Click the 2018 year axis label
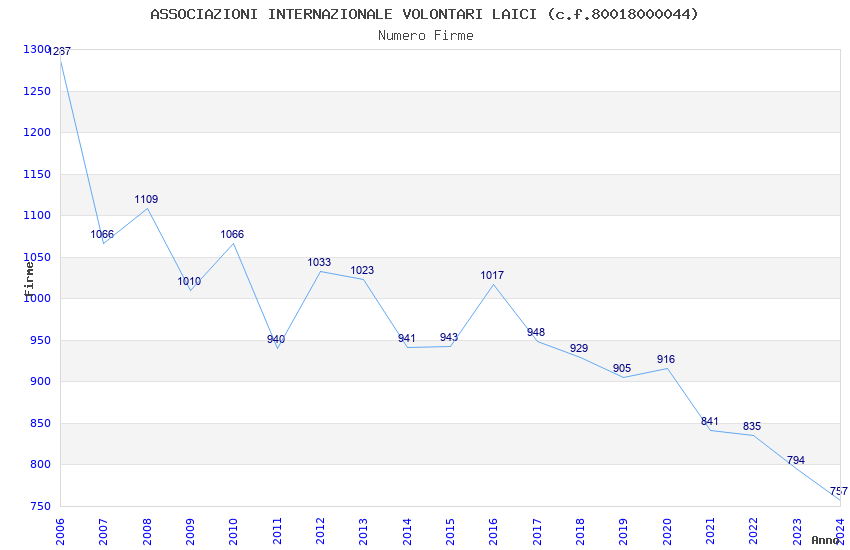The width and height of the screenshot is (850, 550). pyautogui.click(x=580, y=532)
